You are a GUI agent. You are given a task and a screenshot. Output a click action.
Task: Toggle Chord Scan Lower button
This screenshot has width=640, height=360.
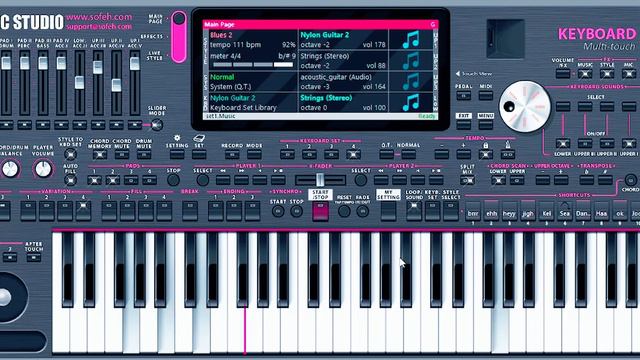[498, 180]
